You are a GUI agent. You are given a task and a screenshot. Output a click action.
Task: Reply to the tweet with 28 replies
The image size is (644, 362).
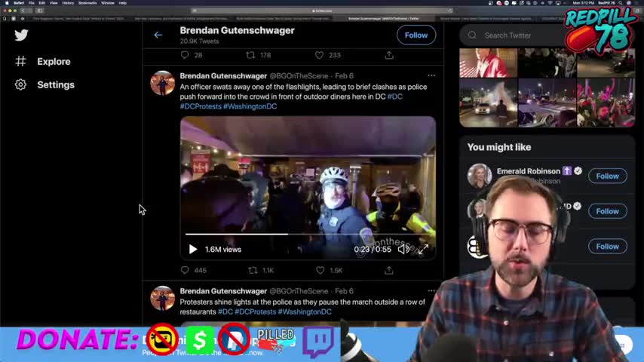(x=185, y=55)
